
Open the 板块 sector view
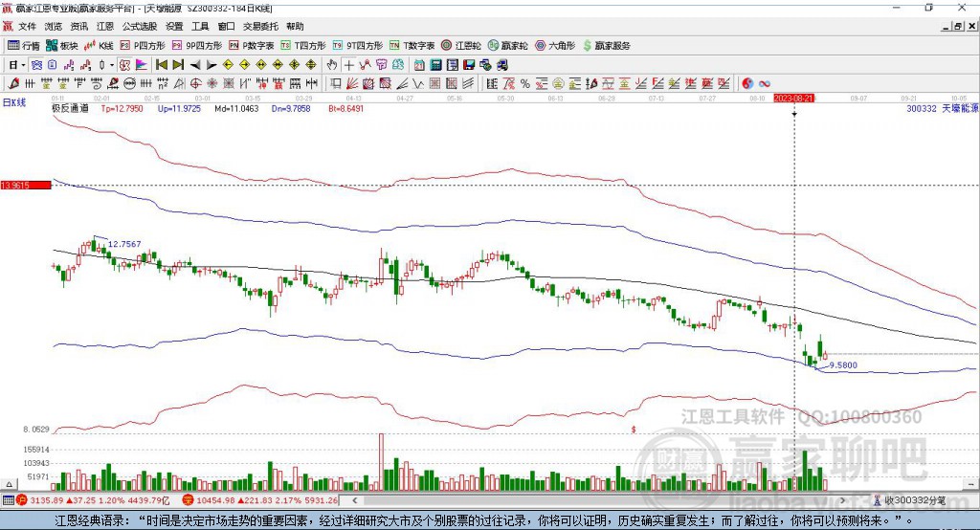[61, 46]
